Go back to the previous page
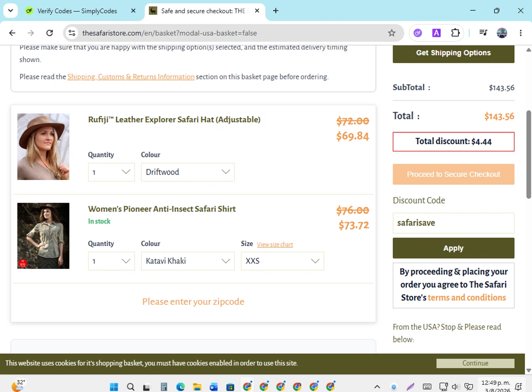This screenshot has height=392, width=532. click(x=12, y=33)
